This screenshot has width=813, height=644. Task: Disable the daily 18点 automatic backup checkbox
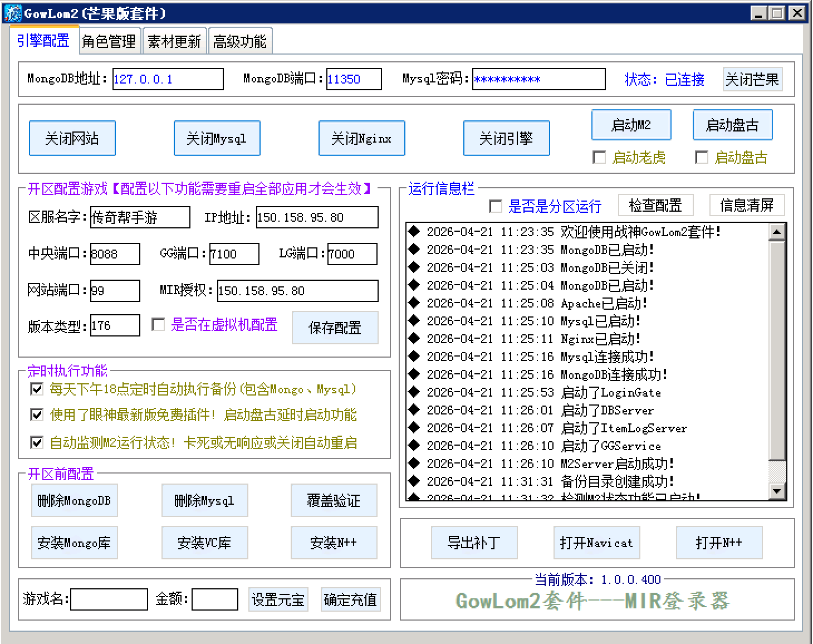(37, 389)
